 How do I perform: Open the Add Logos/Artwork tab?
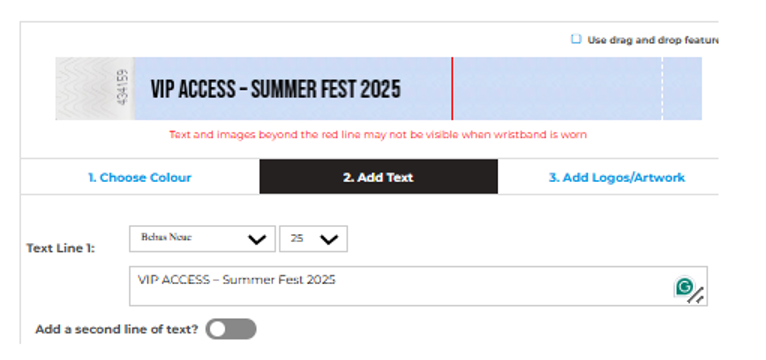pos(617,177)
